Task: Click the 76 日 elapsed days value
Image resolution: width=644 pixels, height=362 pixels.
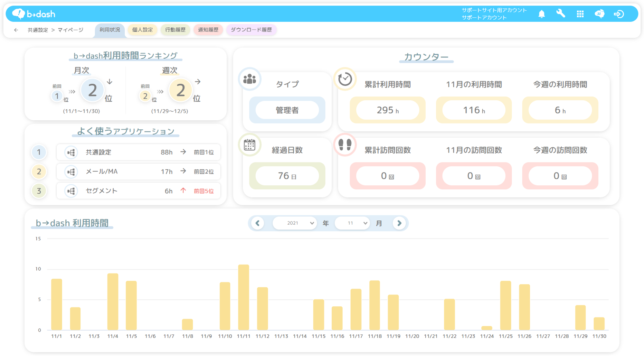Action: [x=287, y=176]
